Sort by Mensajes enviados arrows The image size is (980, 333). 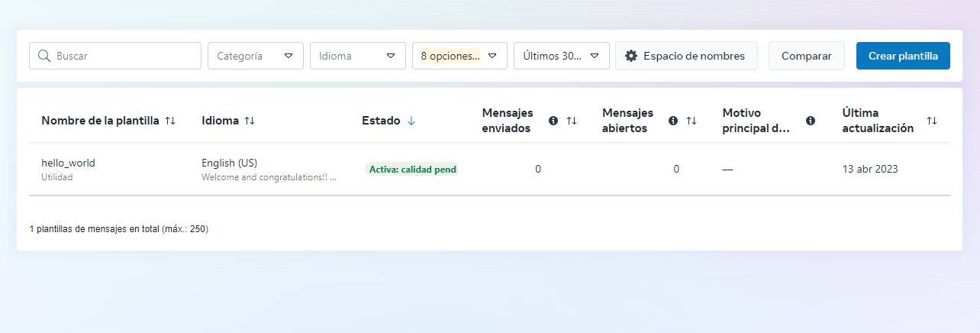(572, 121)
